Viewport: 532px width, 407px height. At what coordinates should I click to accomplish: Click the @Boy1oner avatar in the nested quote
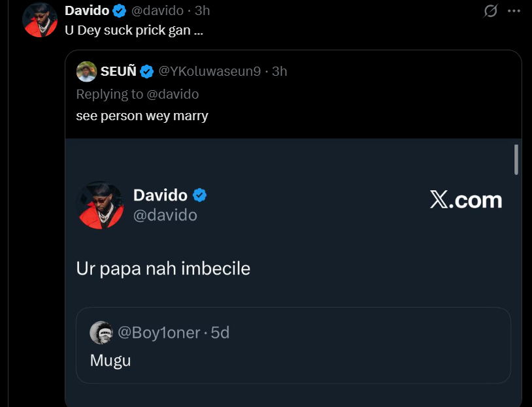[x=101, y=333]
